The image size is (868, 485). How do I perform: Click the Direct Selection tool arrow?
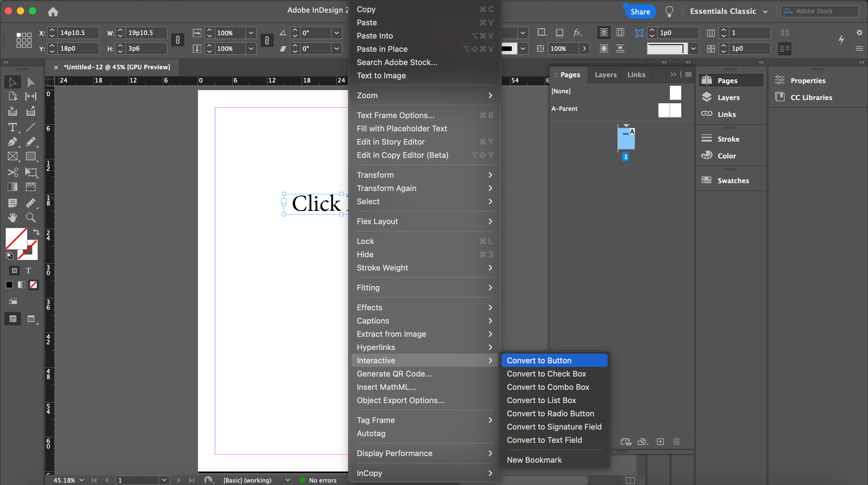pos(31,82)
